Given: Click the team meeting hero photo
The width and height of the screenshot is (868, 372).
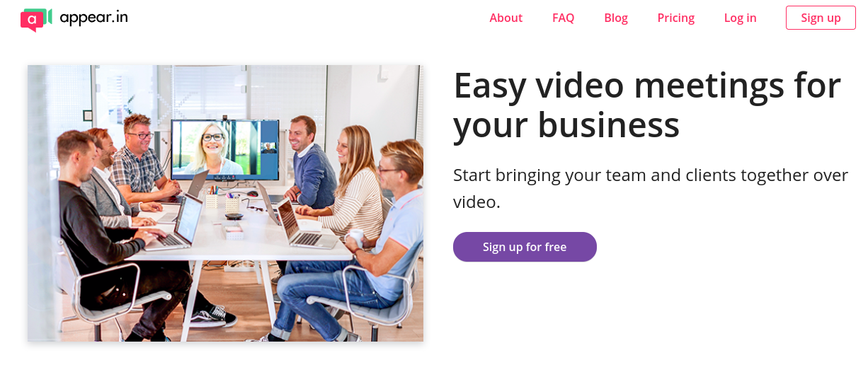Looking at the screenshot, I should [x=225, y=204].
